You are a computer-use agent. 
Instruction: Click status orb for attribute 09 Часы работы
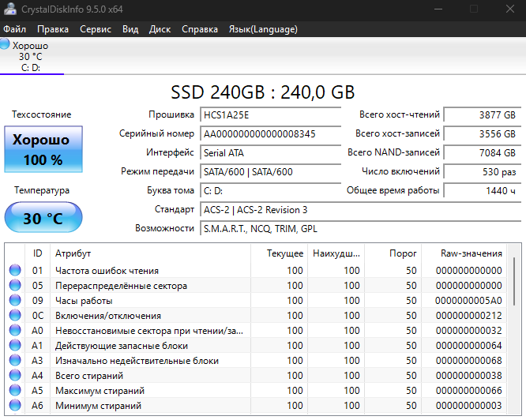click(x=15, y=300)
